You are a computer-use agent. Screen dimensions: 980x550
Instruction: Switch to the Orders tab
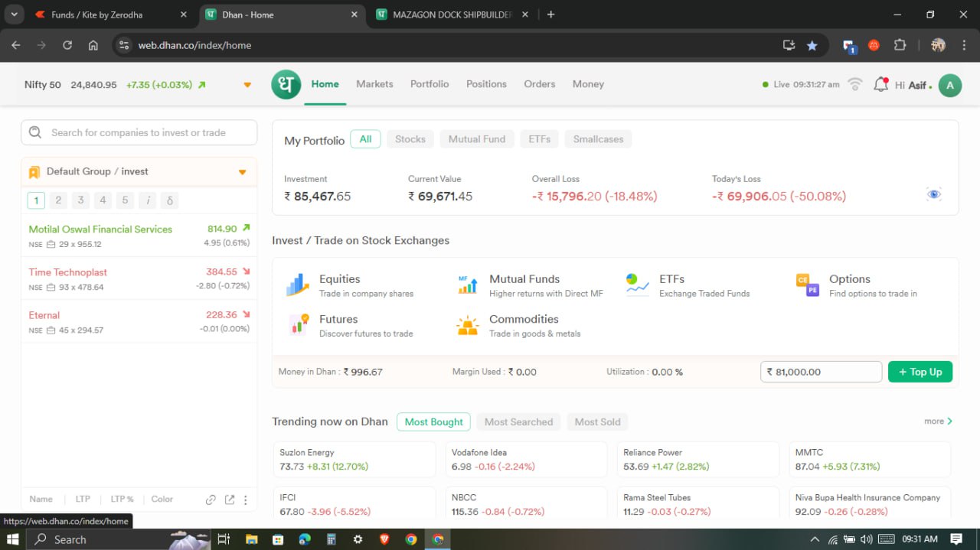540,84
